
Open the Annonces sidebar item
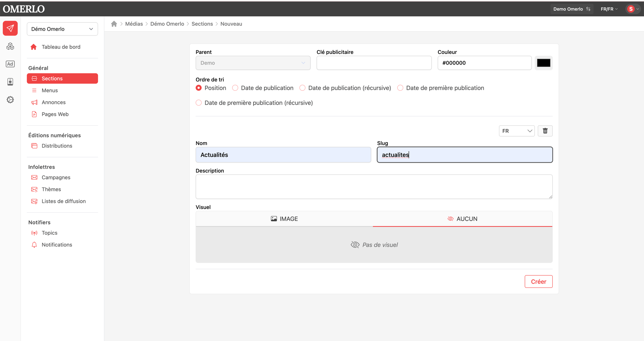pyautogui.click(x=62, y=102)
